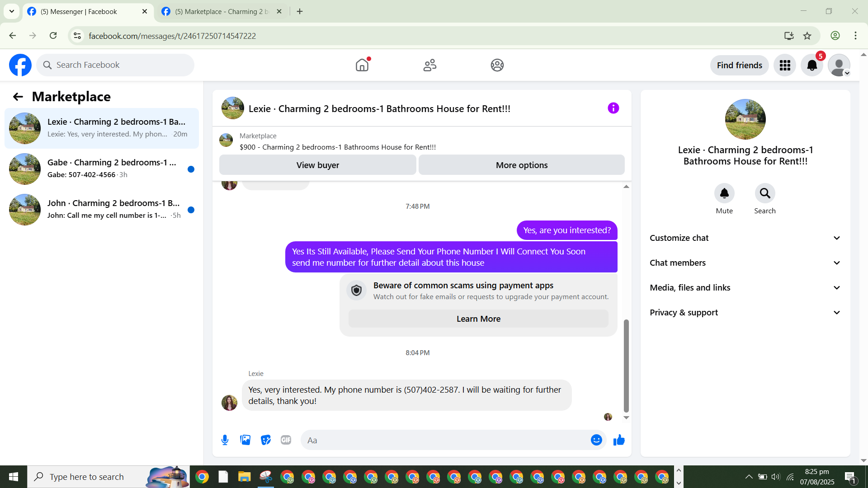
Task: Expand Chat members section
Action: [745, 263]
